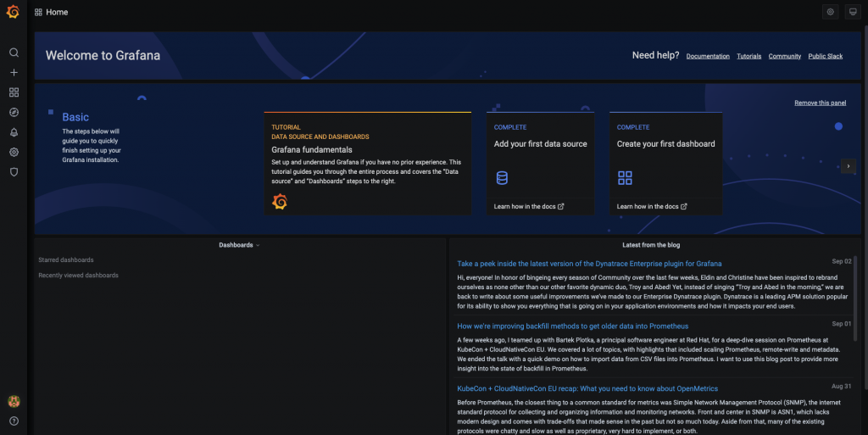Open the Home dashboard title

57,12
